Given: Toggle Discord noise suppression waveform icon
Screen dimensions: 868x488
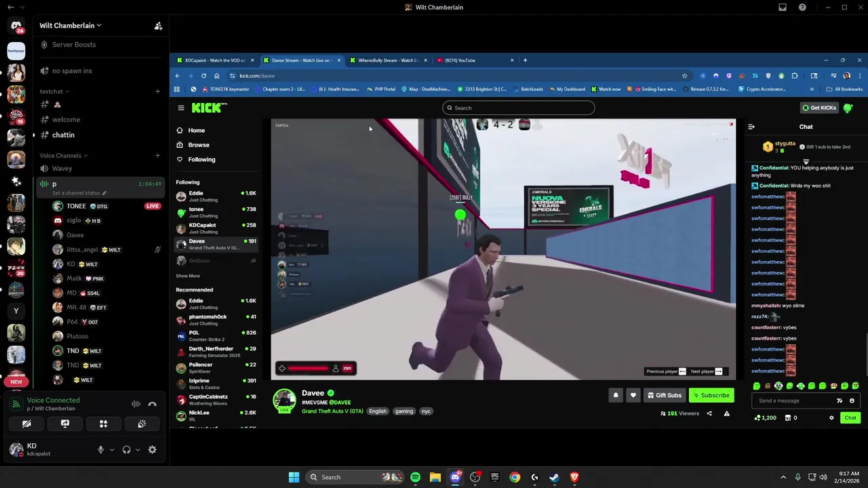Looking at the screenshot, I should pyautogui.click(x=136, y=404).
